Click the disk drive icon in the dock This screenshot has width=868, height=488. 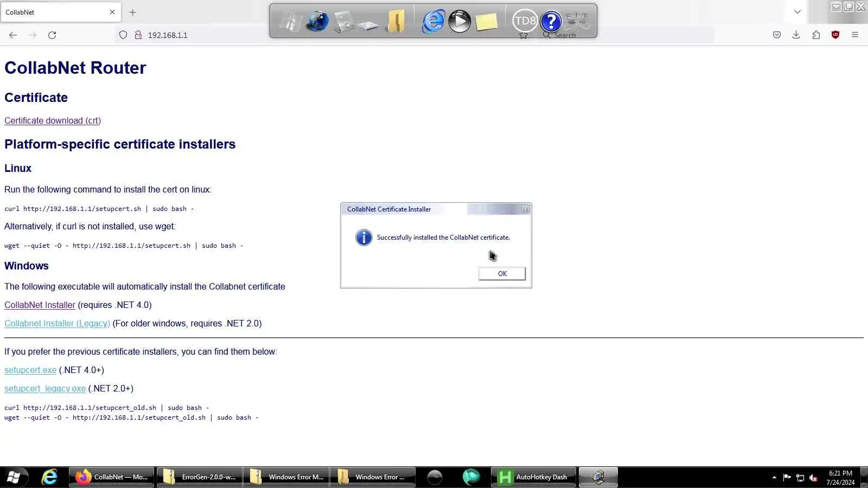[x=368, y=24]
